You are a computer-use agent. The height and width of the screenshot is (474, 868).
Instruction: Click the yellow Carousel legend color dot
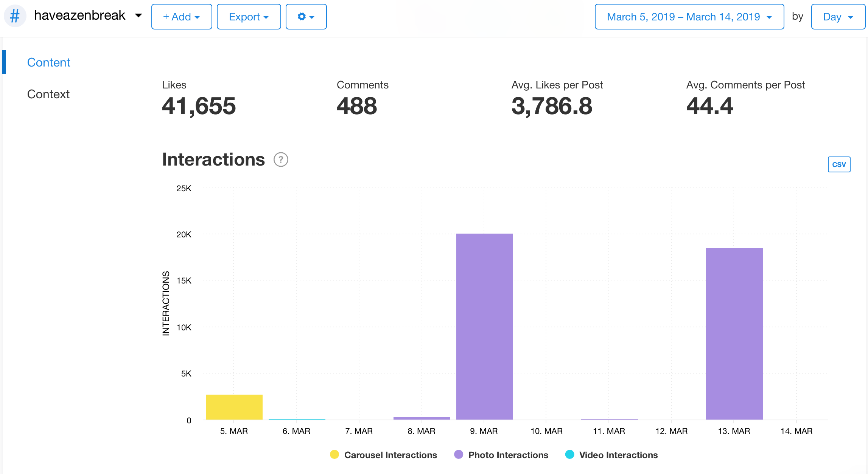[334, 454]
